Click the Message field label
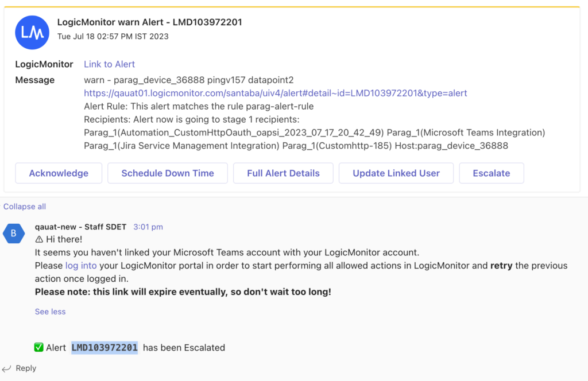 pyautogui.click(x=35, y=80)
